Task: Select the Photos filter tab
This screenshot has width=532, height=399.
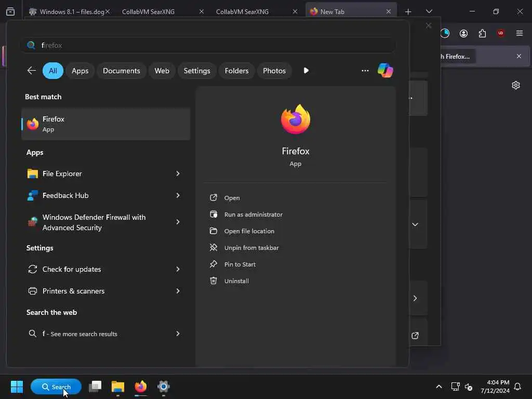Action: [x=274, y=71]
